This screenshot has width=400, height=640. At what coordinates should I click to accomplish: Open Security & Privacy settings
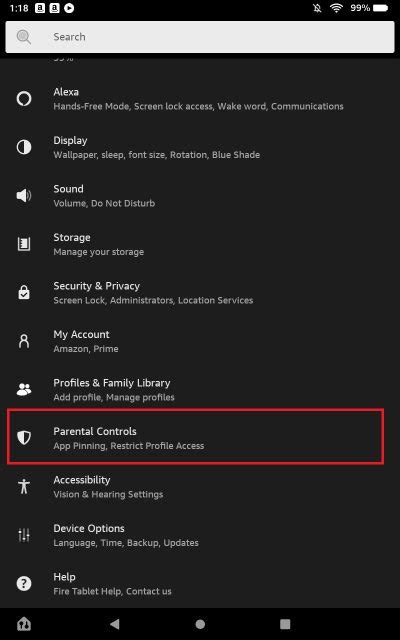pos(200,293)
